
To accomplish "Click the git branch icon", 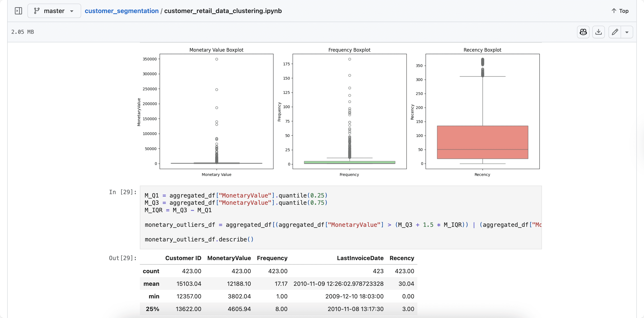I will (x=37, y=11).
